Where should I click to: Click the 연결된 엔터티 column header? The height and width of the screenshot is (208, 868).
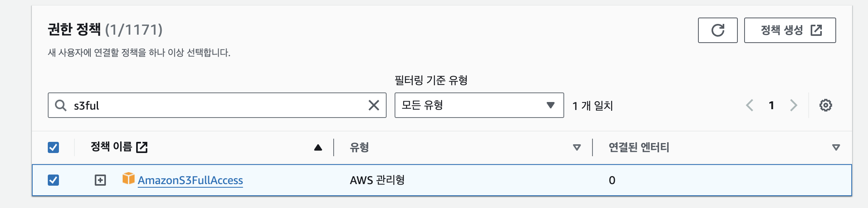(x=639, y=147)
